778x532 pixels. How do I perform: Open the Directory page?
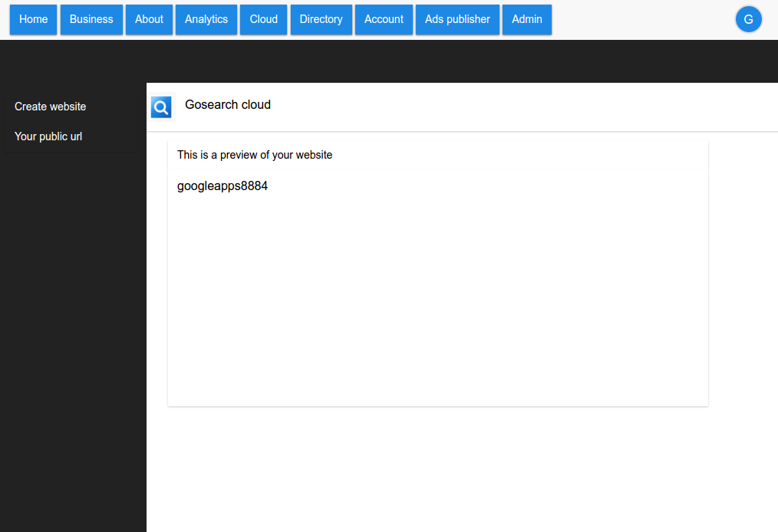321,19
